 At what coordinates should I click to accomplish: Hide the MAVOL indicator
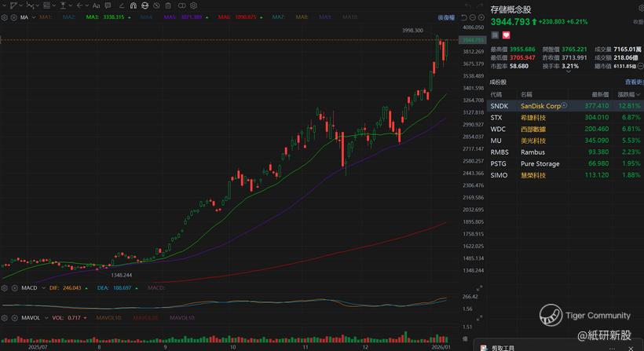pos(14,318)
